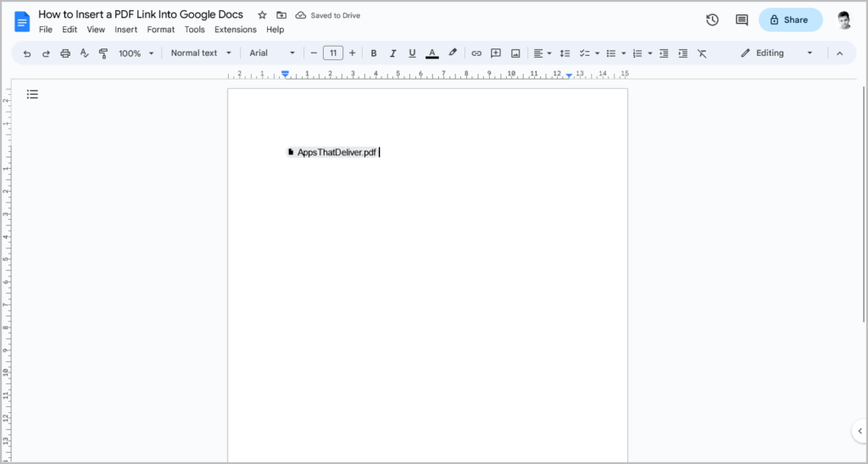
Task: Open the Format menu
Action: 160,30
